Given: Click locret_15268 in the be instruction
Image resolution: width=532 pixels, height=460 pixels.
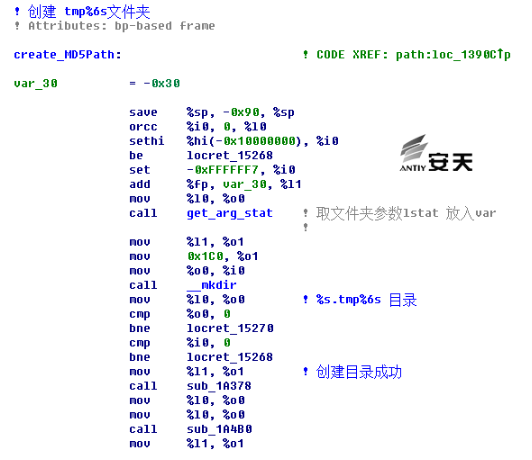Looking at the screenshot, I should coord(230,155).
